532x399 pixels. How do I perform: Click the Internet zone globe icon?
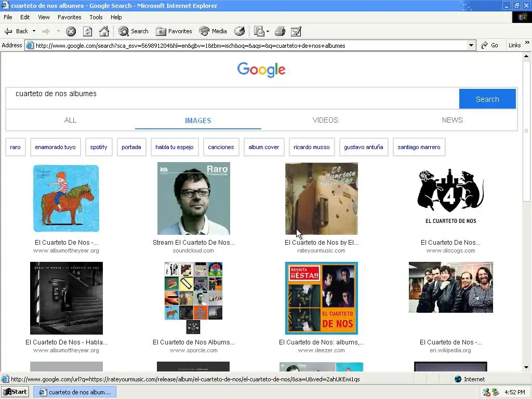[x=458, y=379]
